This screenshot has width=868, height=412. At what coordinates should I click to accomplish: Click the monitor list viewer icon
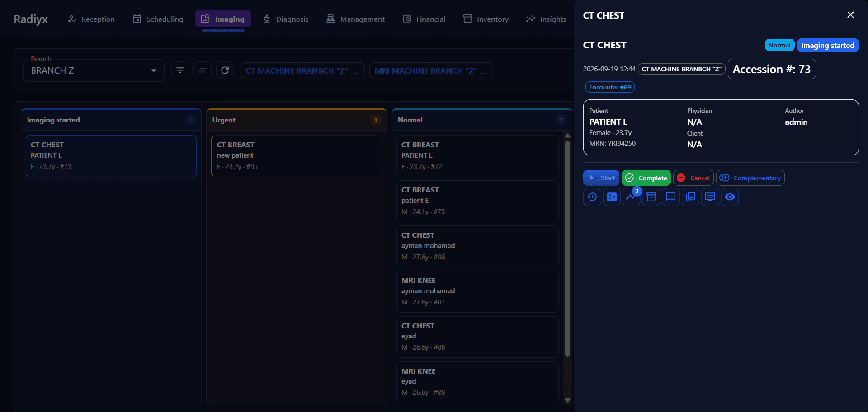tap(710, 197)
